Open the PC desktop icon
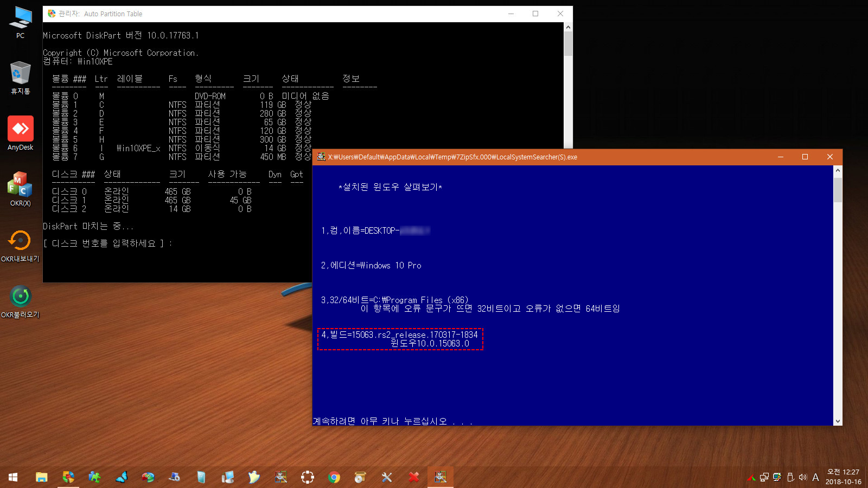 [20, 22]
